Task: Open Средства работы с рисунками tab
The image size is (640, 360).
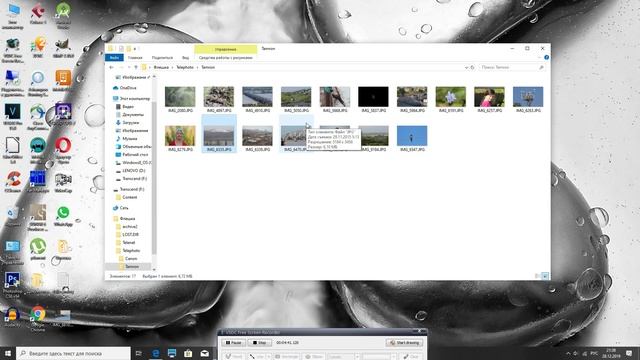Action: point(226,58)
